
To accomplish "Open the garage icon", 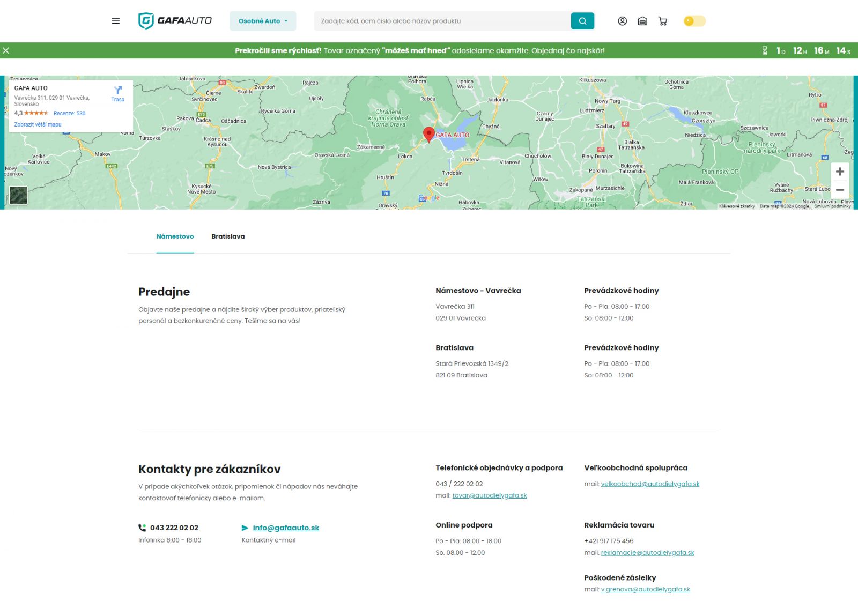I will [x=642, y=21].
